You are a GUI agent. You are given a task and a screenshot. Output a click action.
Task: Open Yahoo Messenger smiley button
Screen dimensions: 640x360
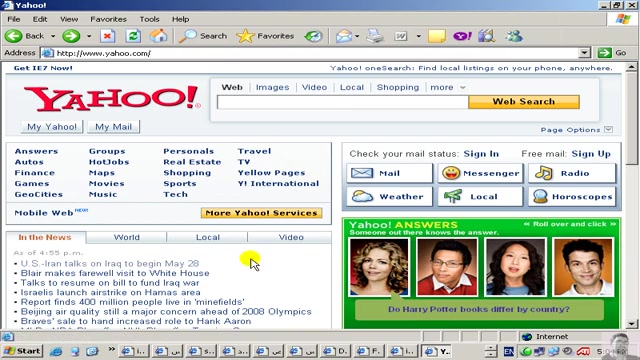click(x=480, y=173)
